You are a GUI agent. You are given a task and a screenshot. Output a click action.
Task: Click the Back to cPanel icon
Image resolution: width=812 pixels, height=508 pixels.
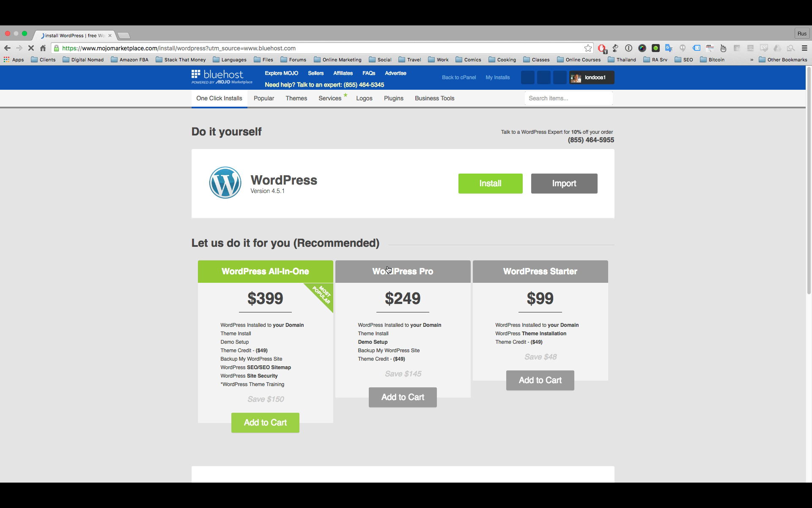(459, 77)
